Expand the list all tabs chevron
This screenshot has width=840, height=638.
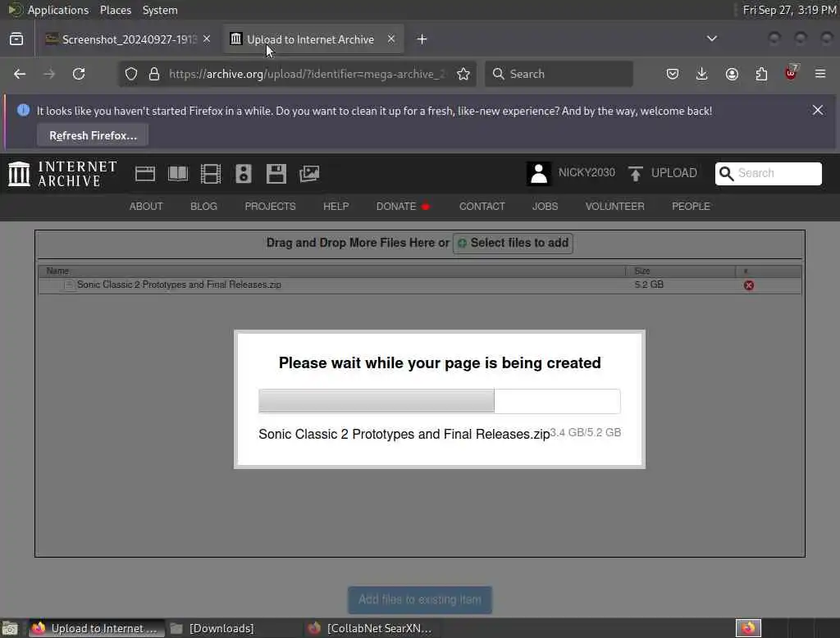(712, 39)
